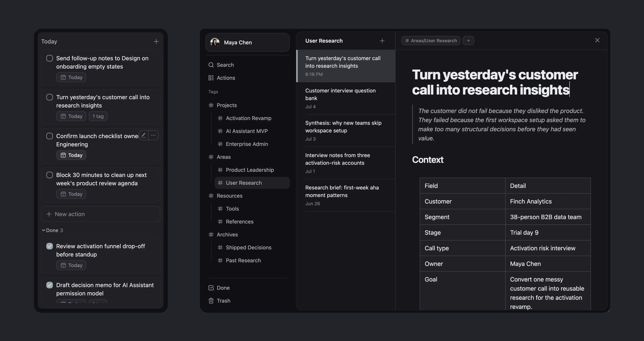Click the New action input field

101,214
